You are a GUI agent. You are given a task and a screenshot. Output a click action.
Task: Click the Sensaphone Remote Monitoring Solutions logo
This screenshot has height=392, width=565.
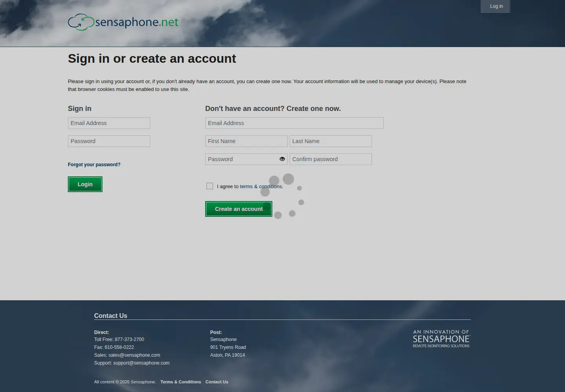coord(441,339)
